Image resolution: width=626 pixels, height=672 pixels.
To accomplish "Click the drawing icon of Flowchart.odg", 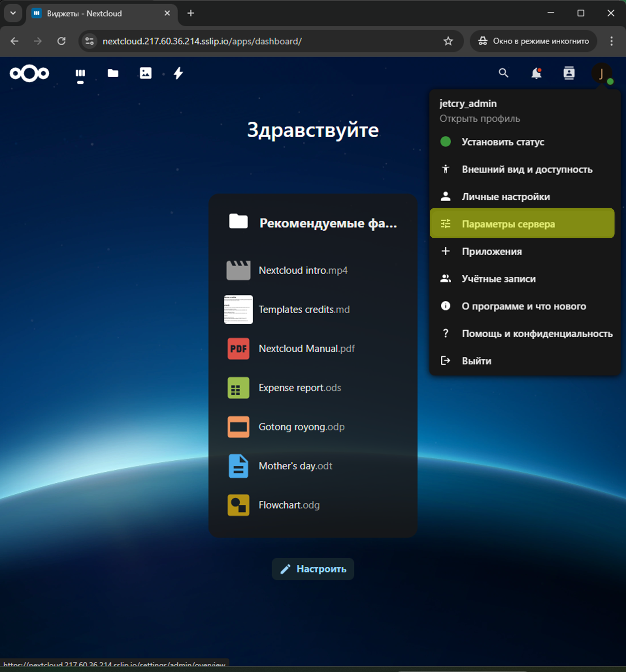I will point(238,505).
